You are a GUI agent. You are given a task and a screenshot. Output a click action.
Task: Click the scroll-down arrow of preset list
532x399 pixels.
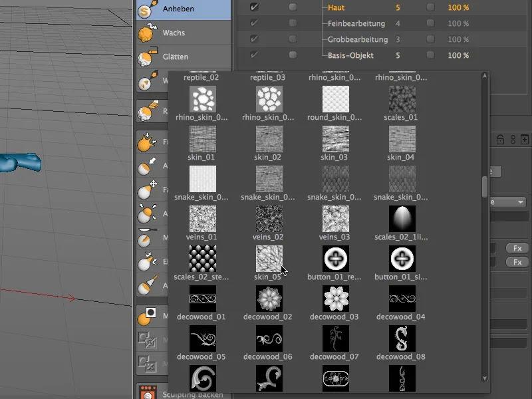[x=485, y=378]
